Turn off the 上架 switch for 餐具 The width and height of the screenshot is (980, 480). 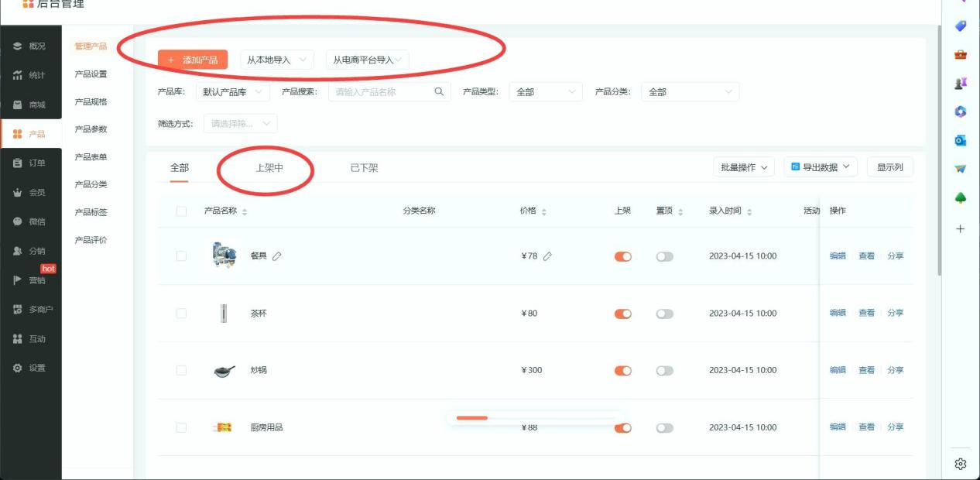(623, 256)
